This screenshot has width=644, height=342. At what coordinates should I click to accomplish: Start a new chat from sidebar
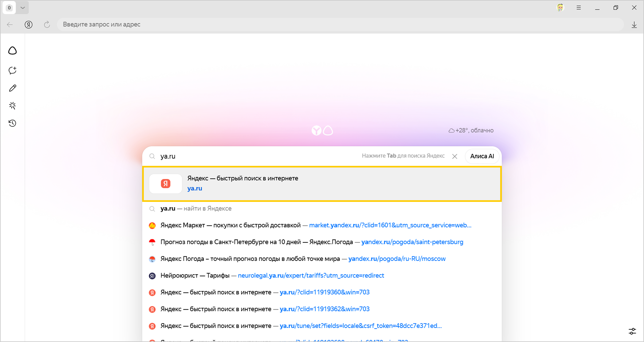pyautogui.click(x=12, y=70)
